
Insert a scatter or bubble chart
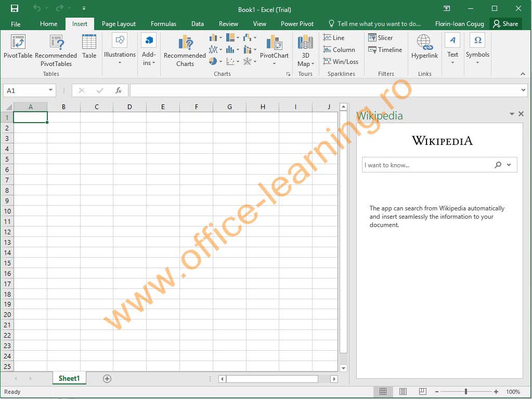tap(232, 61)
